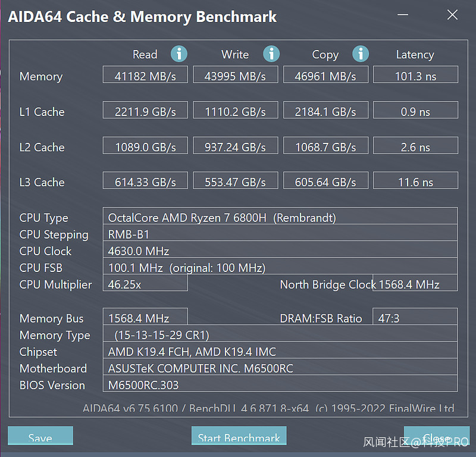Click the Memory Copy value 46961 MB/s
This screenshot has height=457, width=476.
pyautogui.click(x=325, y=76)
